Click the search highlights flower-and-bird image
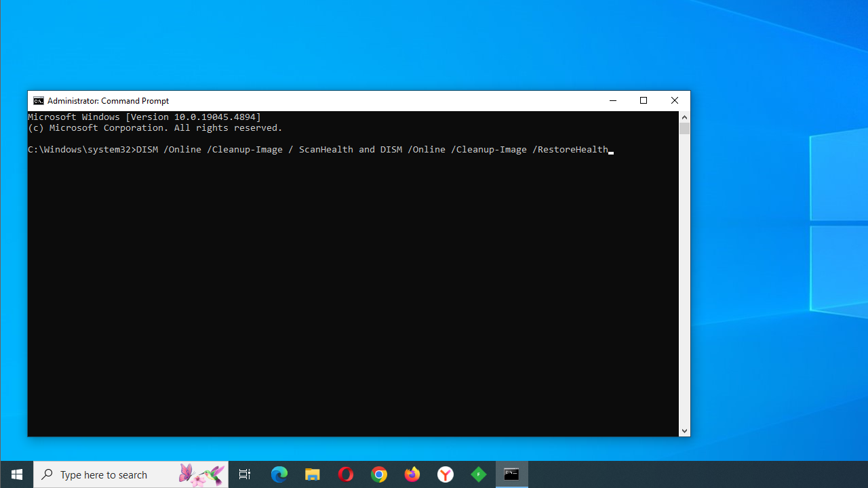 pos(201,474)
